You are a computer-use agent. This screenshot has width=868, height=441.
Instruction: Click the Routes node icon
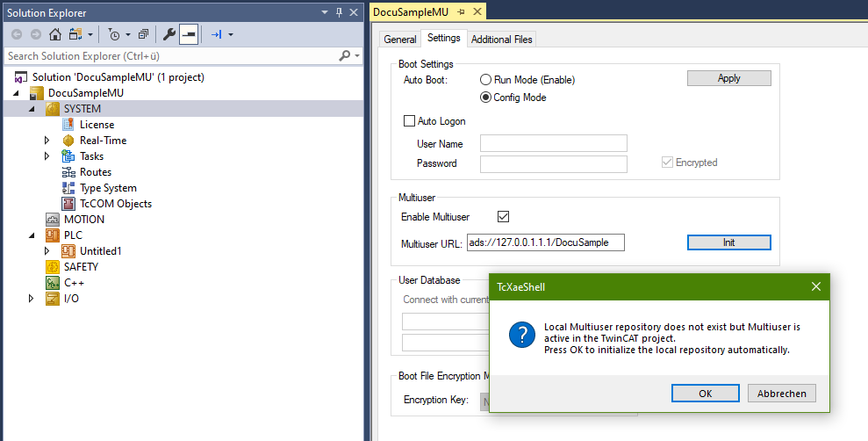[x=68, y=172]
